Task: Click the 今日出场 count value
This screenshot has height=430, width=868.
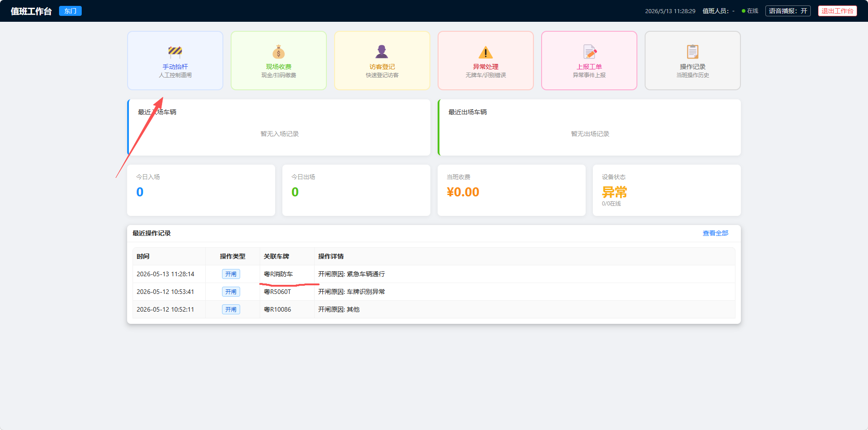Action: (x=295, y=192)
